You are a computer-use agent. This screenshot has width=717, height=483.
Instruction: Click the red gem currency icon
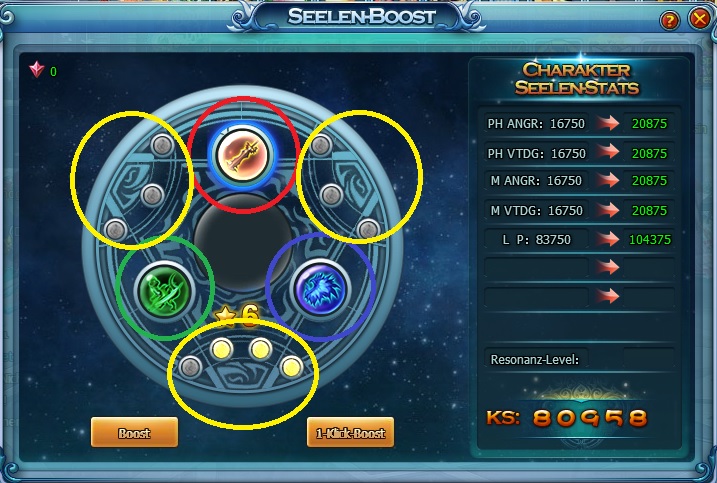37,70
